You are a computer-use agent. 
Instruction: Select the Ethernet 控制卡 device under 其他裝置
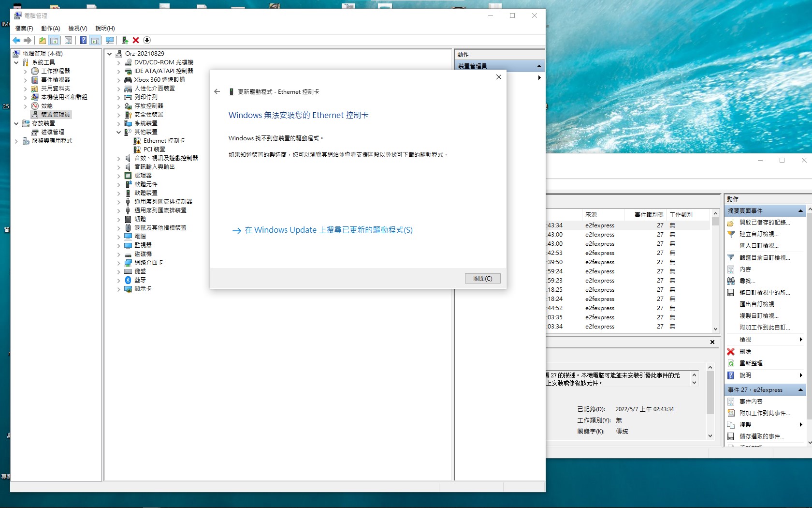point(164,140)
